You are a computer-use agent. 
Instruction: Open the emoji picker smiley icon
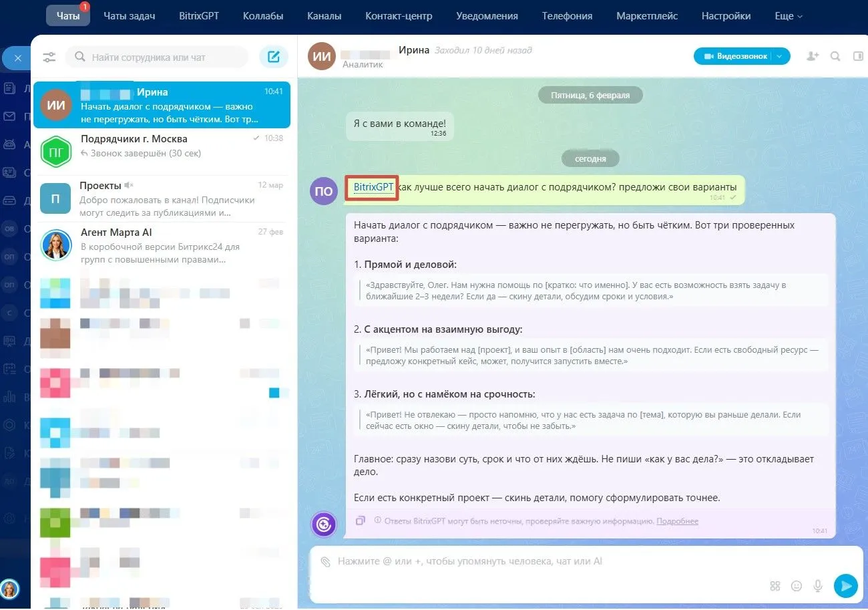[797, 586]
